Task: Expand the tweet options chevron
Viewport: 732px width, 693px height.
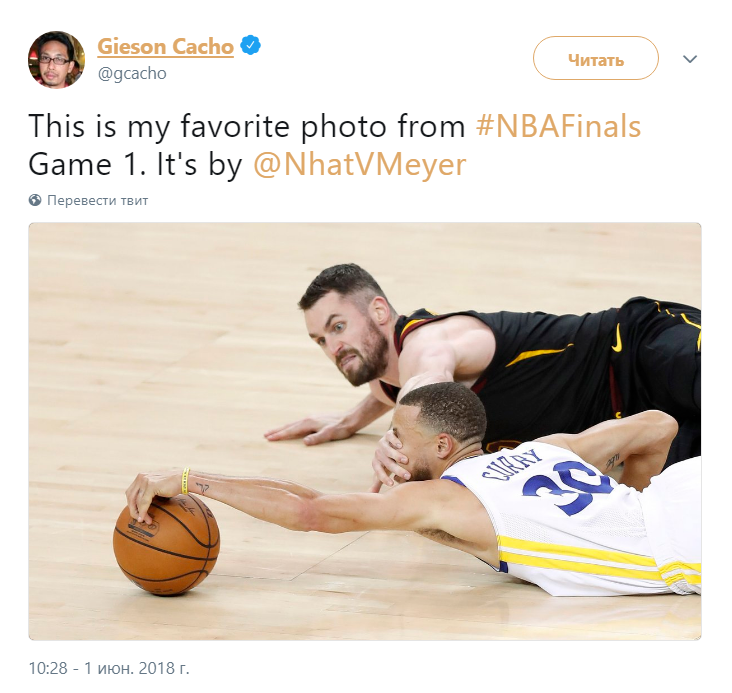Action: point(690,59)
